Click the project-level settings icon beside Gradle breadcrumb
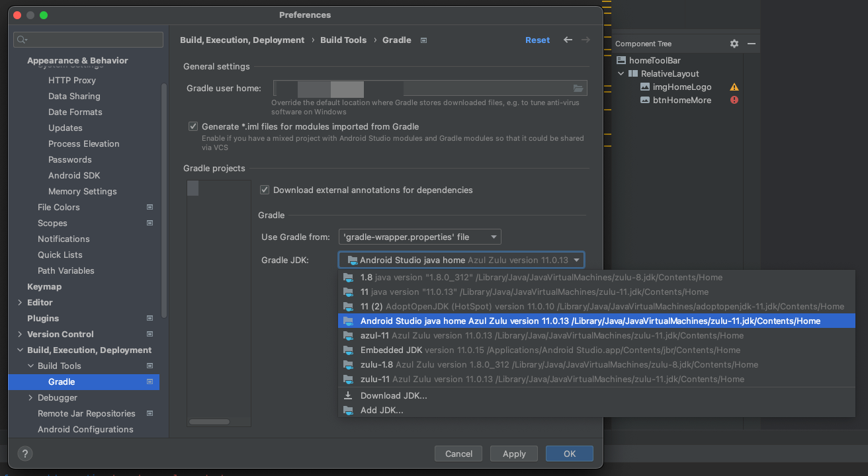 424,40
